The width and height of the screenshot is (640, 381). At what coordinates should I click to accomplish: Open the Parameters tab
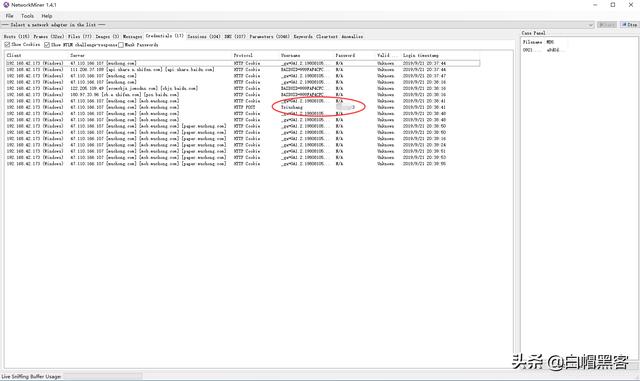(x=269, y=36)
